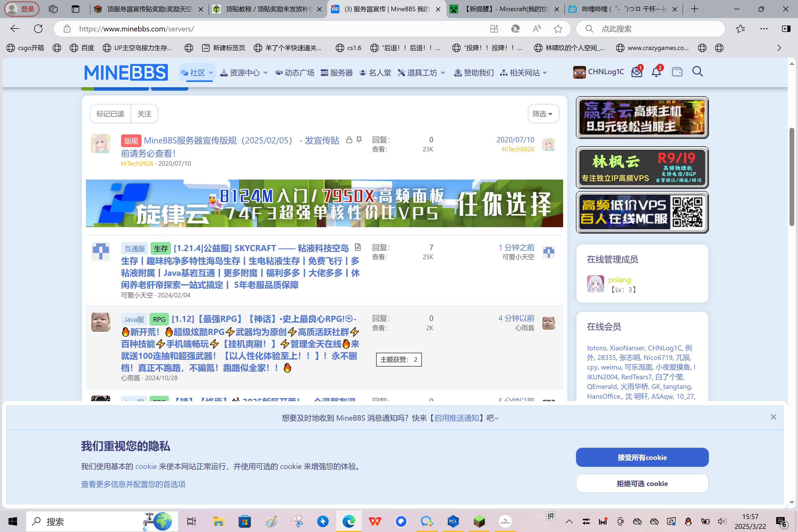The width and height of the screenshot is (798, 532).
Task: Close the push notification prompt
Action: pos(773,417)
